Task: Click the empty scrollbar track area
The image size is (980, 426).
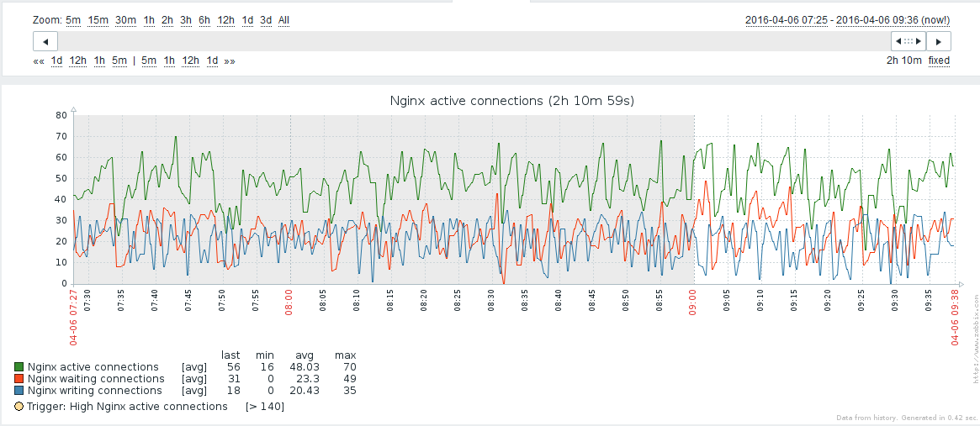Action: (x=474, y=41)
